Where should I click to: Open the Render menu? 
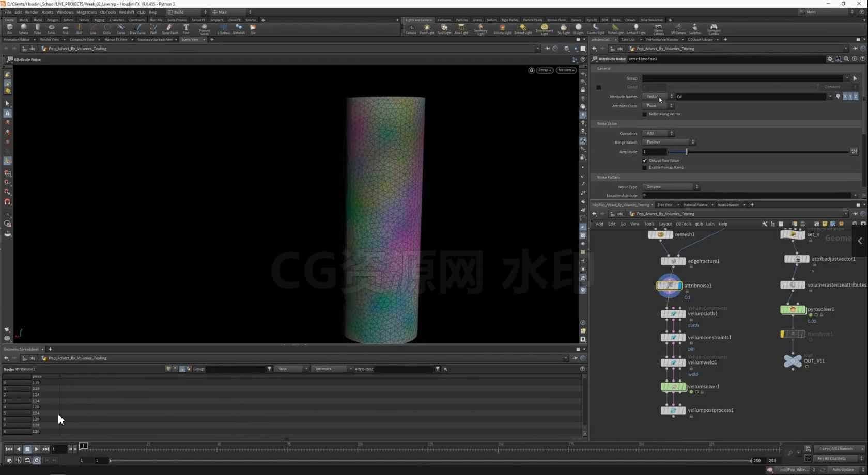tap(32, 12)
